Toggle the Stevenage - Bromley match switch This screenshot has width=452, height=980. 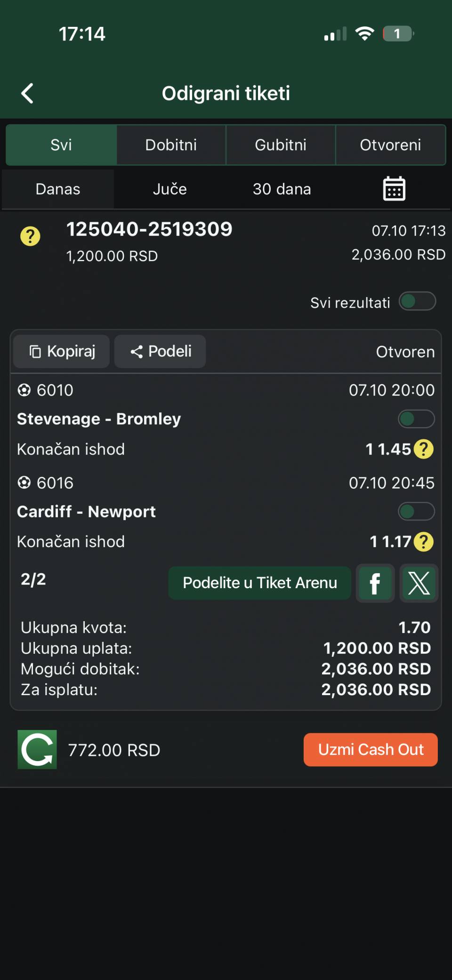pos(416,419)
